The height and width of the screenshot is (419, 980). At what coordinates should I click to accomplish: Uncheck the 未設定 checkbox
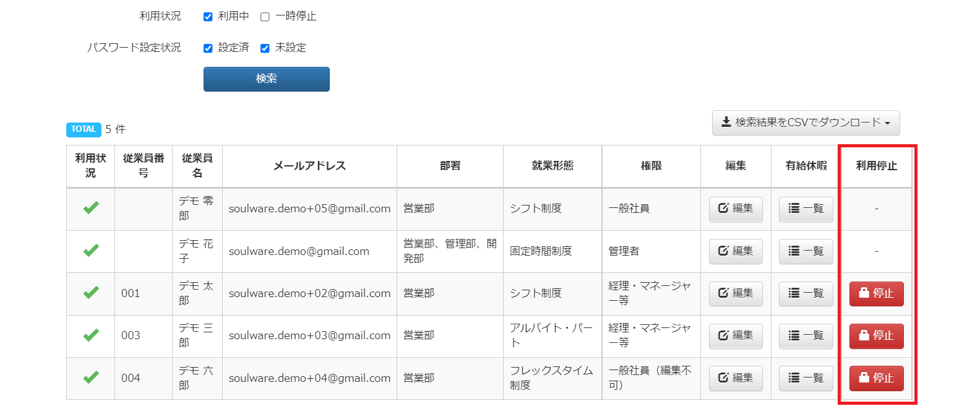pos(265,48)
